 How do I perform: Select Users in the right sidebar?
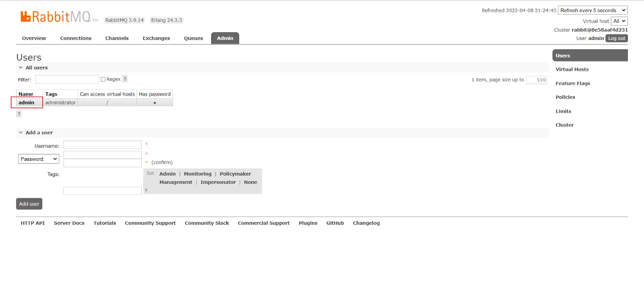coord(590,56)
